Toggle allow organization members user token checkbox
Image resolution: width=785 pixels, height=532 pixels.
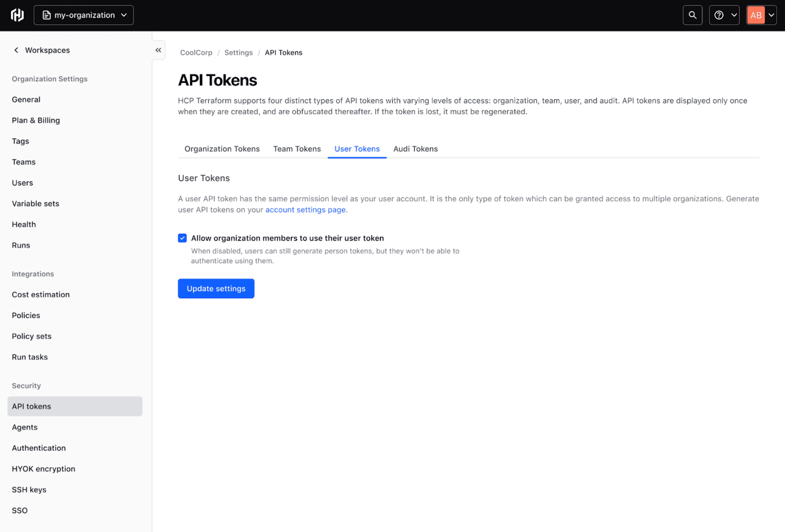point(182,238)
